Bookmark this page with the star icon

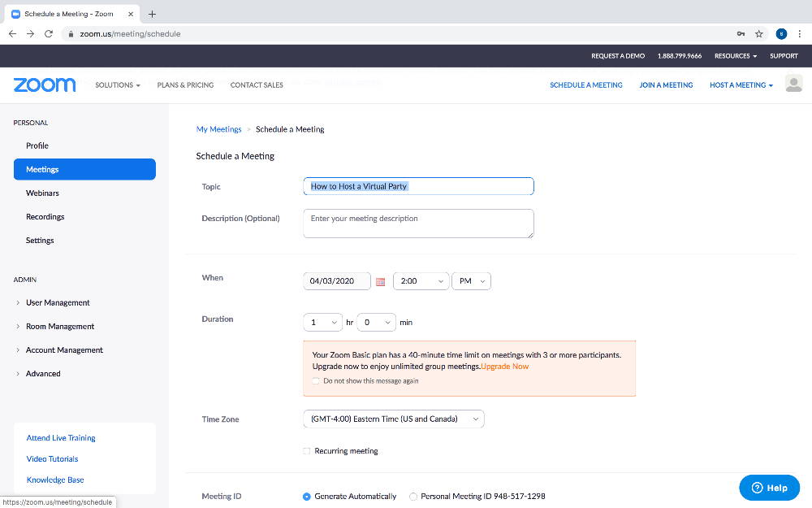point(759,33)
